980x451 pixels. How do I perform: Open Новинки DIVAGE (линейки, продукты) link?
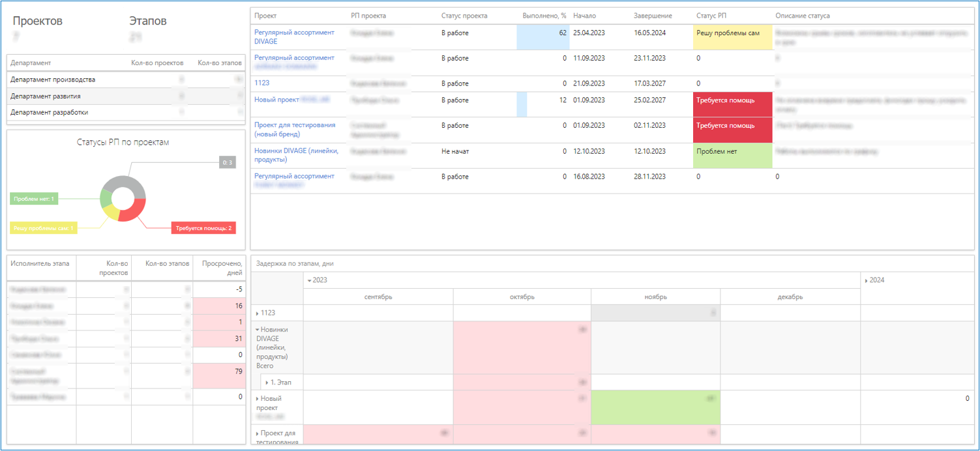[296, 156]
